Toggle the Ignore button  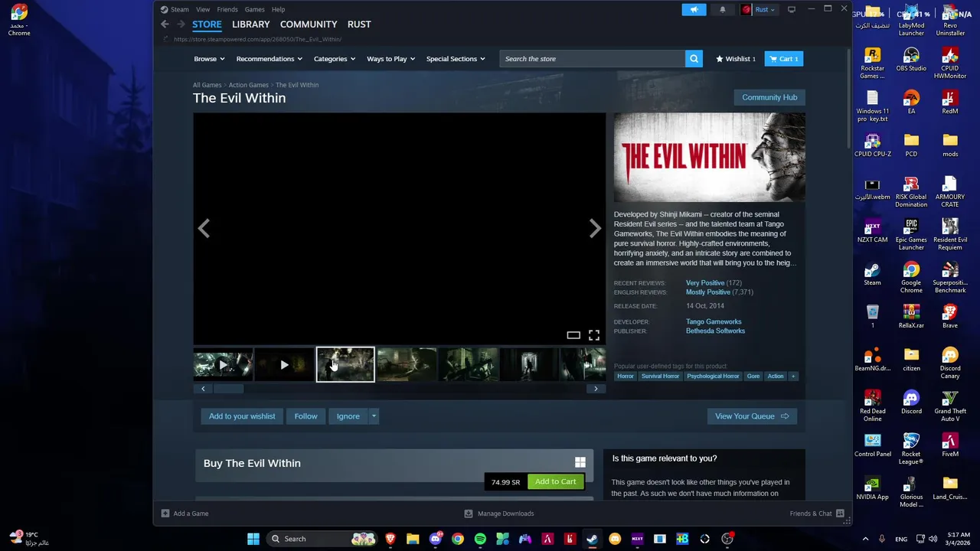(x=348, y=416)
